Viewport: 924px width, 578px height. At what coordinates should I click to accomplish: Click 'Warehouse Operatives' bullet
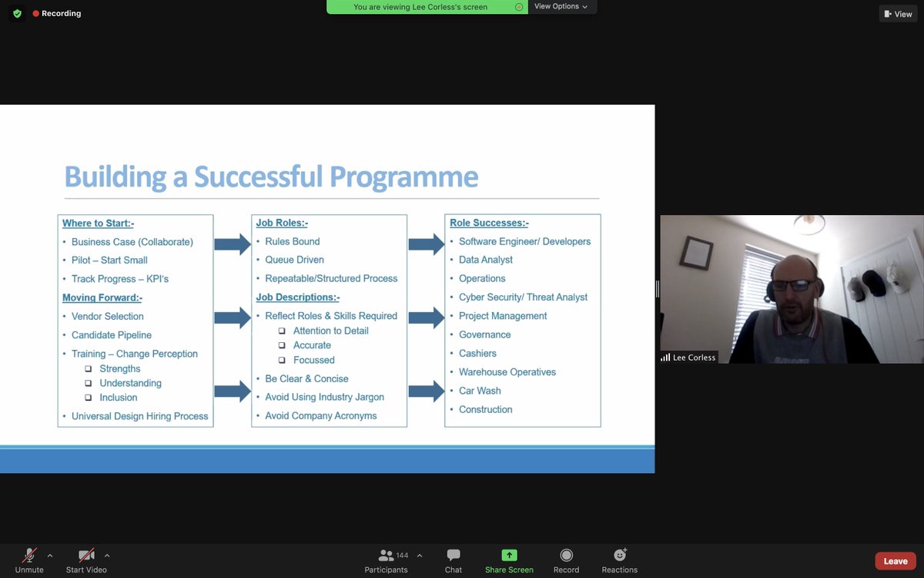click(x=507, y=371)
